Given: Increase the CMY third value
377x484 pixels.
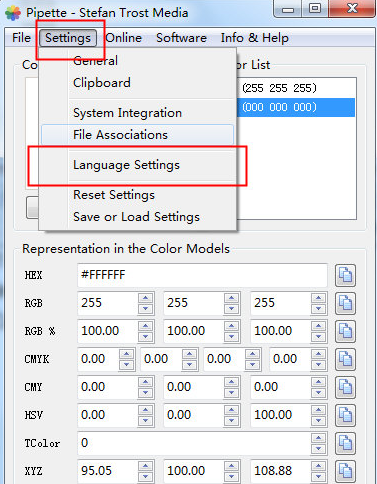Looking at the screenshot, I should 319,382.
